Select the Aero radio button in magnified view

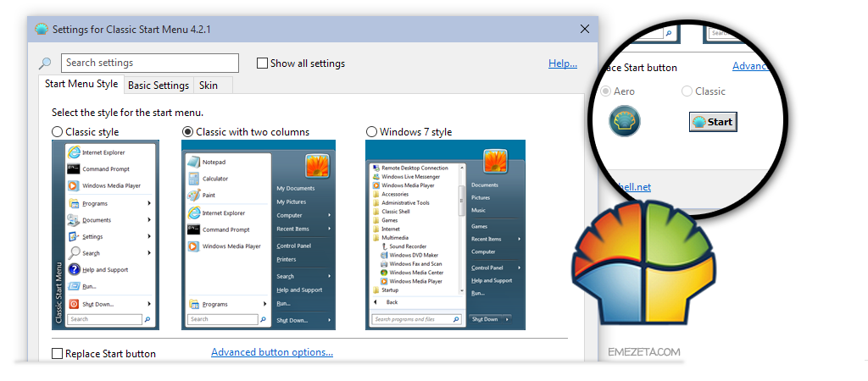tap(606, 91)
